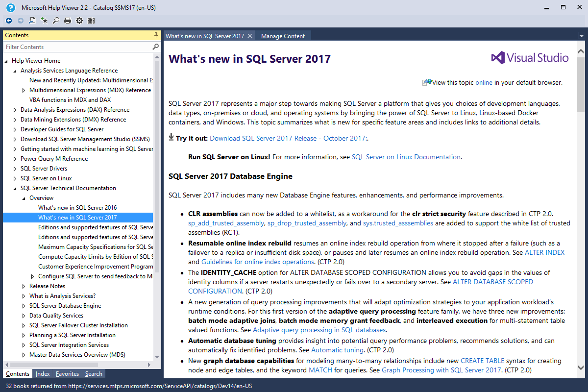588x392 pixels.
Task: Toggle auto-hide with the Contents pin
Action: tap(156, 35)
